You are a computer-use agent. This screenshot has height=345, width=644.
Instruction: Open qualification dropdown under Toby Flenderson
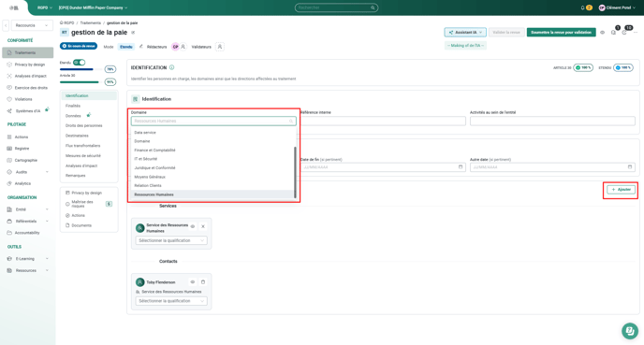[x=171, y=301]
